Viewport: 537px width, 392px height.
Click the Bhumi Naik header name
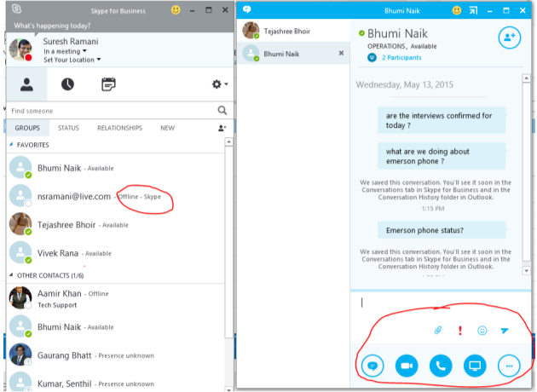coord(397,33)
